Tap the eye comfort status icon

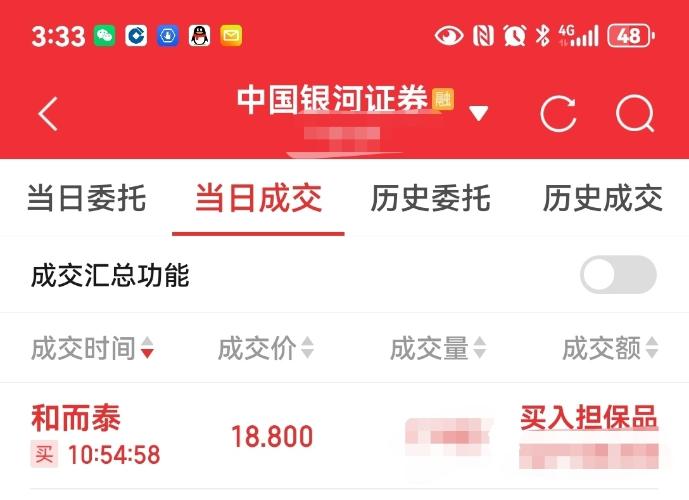pos(449,36)
